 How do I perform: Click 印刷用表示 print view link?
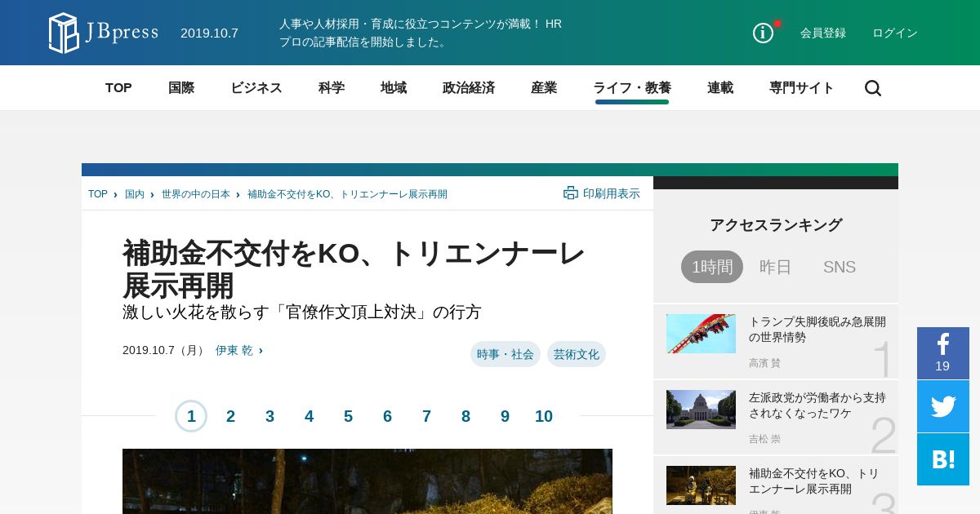click(612, 193)
